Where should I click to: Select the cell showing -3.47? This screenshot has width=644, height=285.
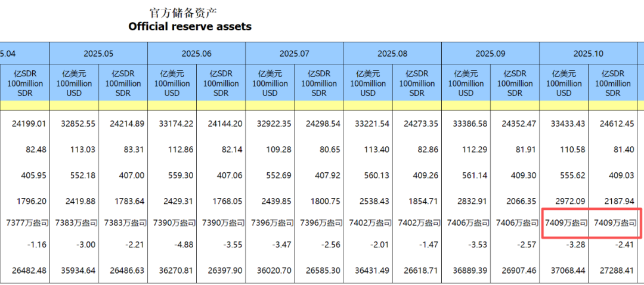pos(281,245)
